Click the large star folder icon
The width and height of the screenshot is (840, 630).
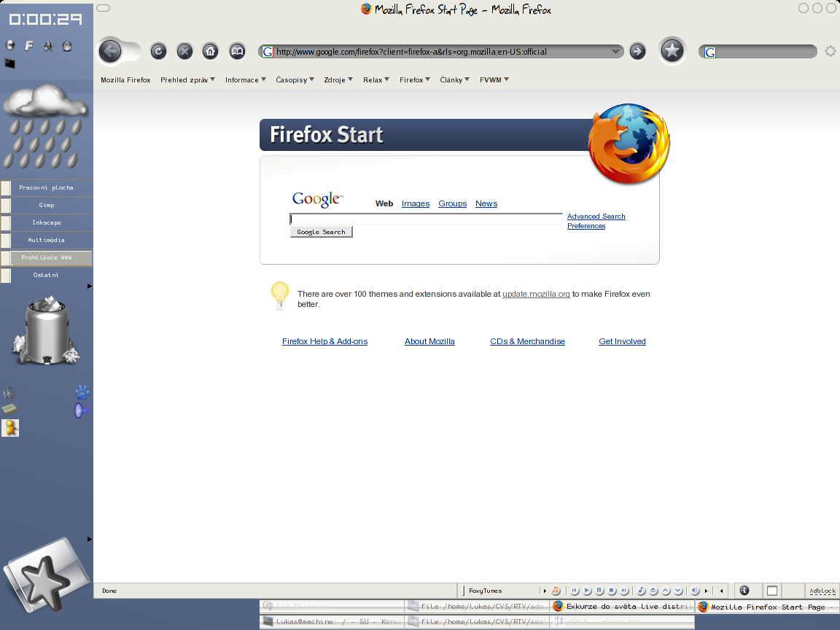(45, 576)
